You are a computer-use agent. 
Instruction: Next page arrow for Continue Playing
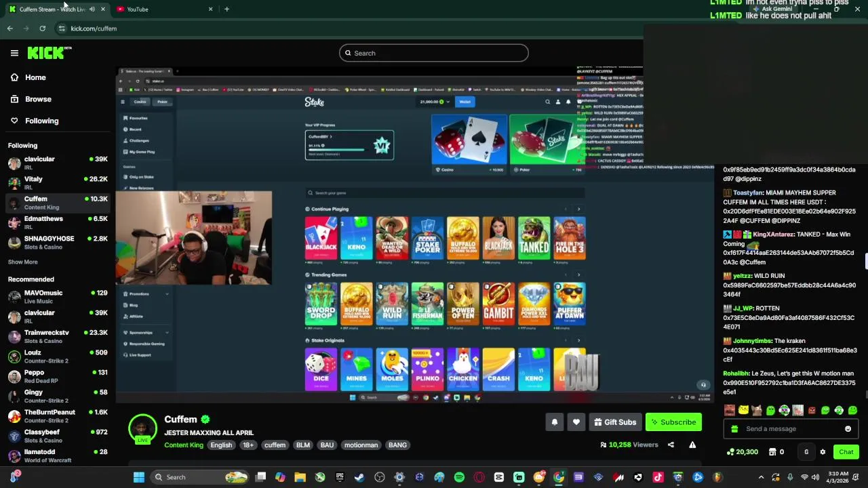578,209
